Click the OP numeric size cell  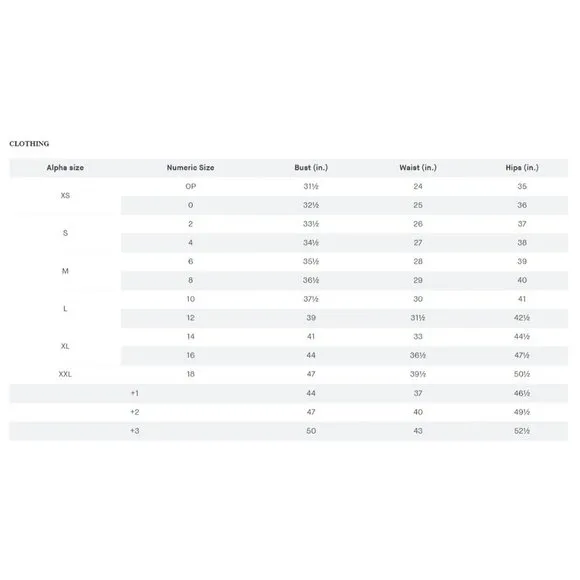[x=190, y=186]
